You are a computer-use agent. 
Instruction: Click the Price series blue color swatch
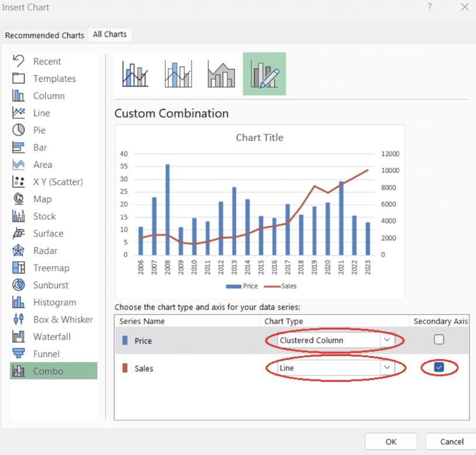pos(125,340)
